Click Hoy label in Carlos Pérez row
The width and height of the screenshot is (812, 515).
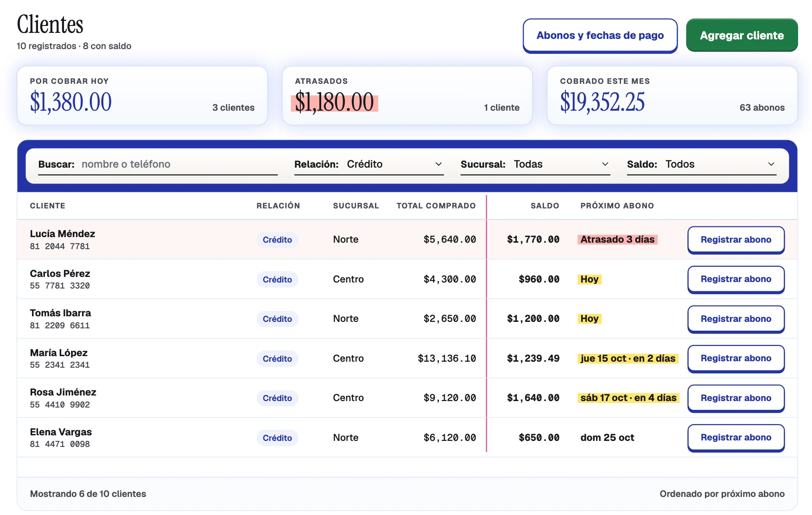(x=590, y=279)
